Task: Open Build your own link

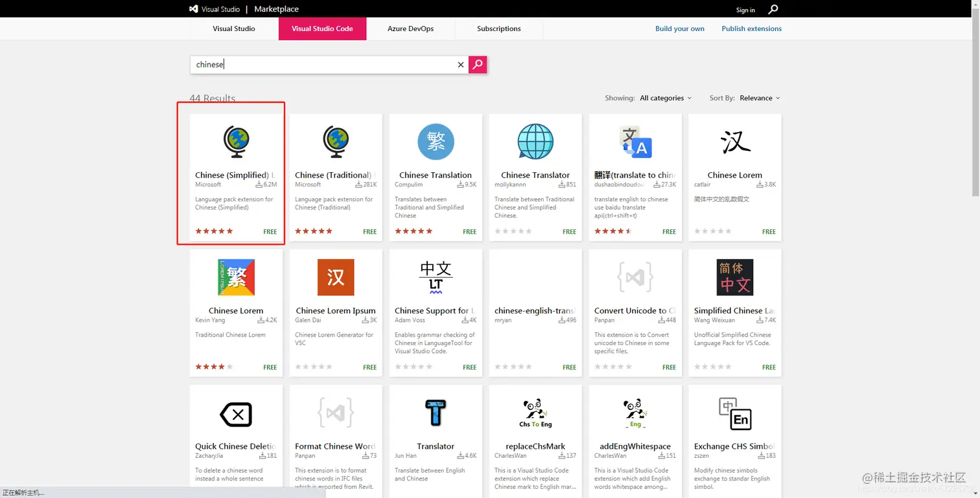Action: click(679, 28)
